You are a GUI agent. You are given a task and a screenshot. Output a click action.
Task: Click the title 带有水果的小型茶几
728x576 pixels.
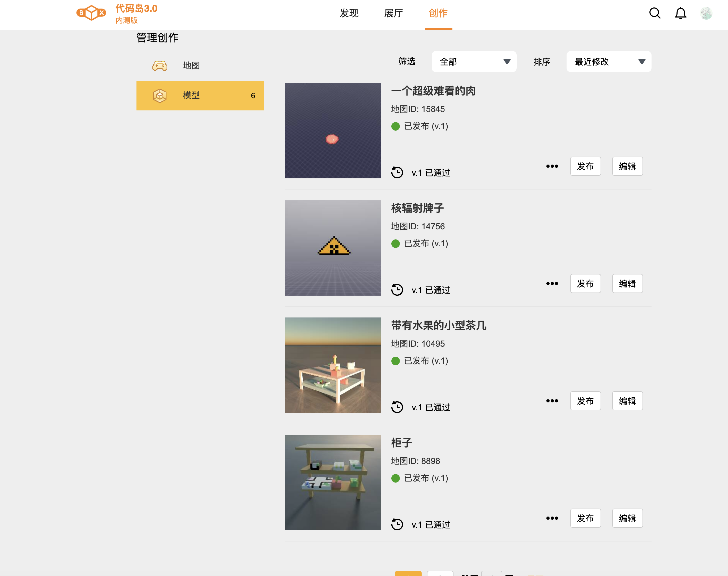pos(439,326)
